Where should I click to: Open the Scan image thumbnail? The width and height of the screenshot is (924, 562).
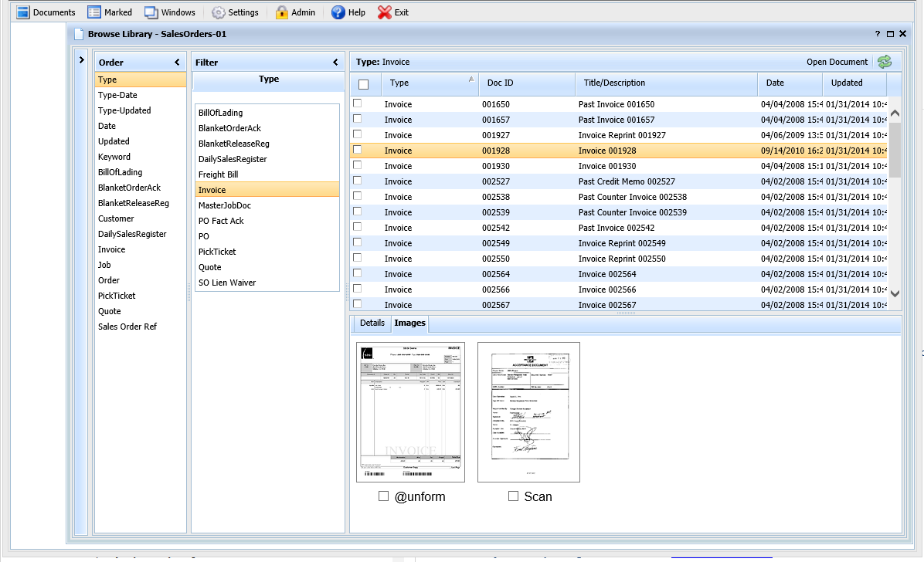[528, 412]
